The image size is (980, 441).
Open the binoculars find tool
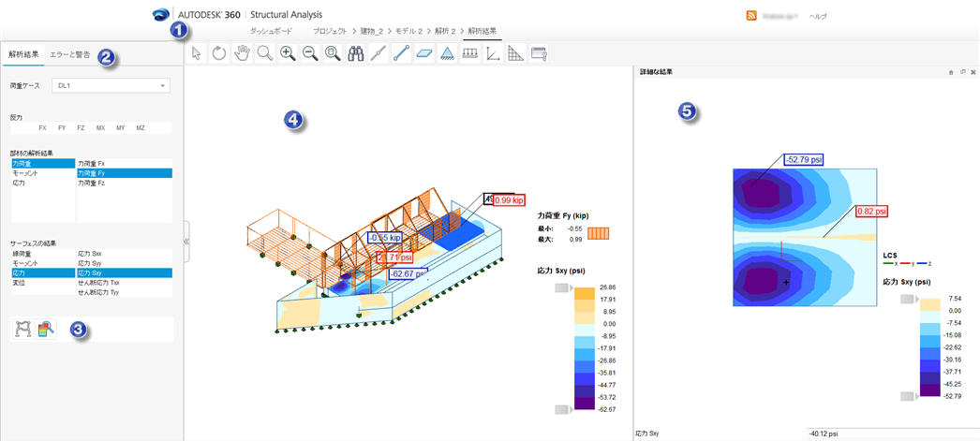click(x=356, y=54)
